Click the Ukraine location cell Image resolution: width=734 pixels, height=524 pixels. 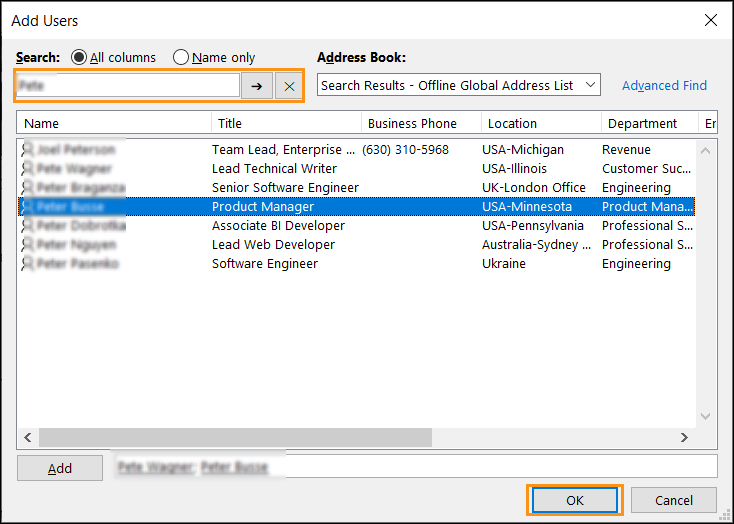(504, 264)
